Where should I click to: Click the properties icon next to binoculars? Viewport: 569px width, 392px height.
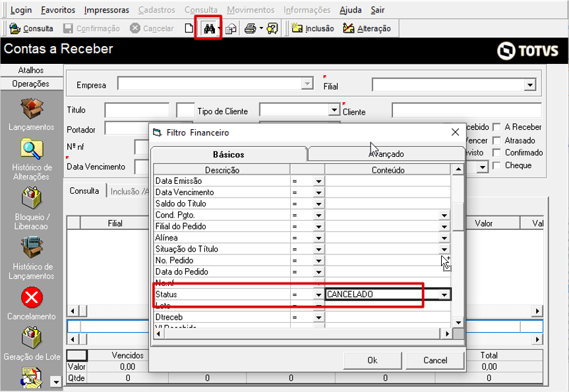point(231,28)
